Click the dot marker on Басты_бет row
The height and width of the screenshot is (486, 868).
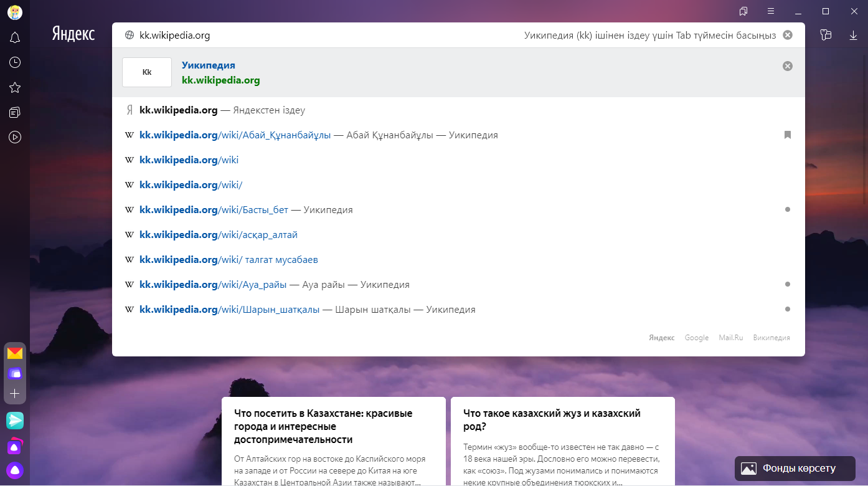tap(788, 209)
